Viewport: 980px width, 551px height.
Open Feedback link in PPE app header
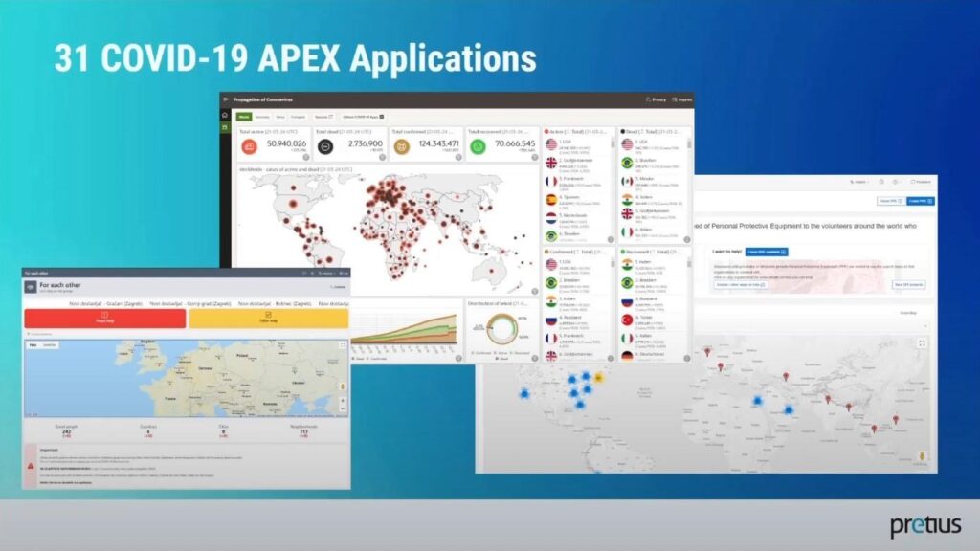[x=922, y=182]
